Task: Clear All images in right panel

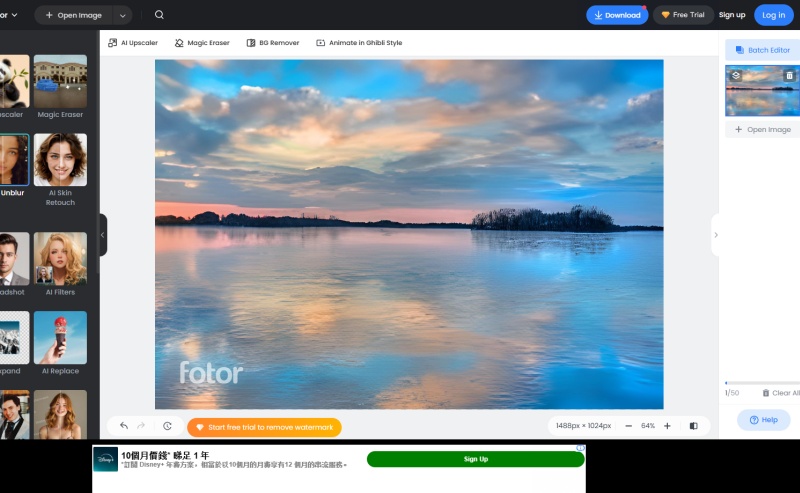Action: click(781, 393)
